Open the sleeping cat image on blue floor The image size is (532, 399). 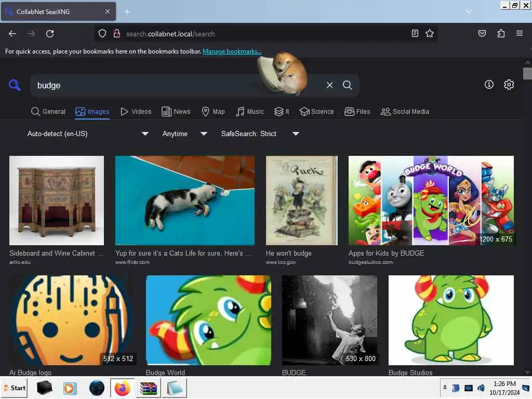(x=185, y=201)
